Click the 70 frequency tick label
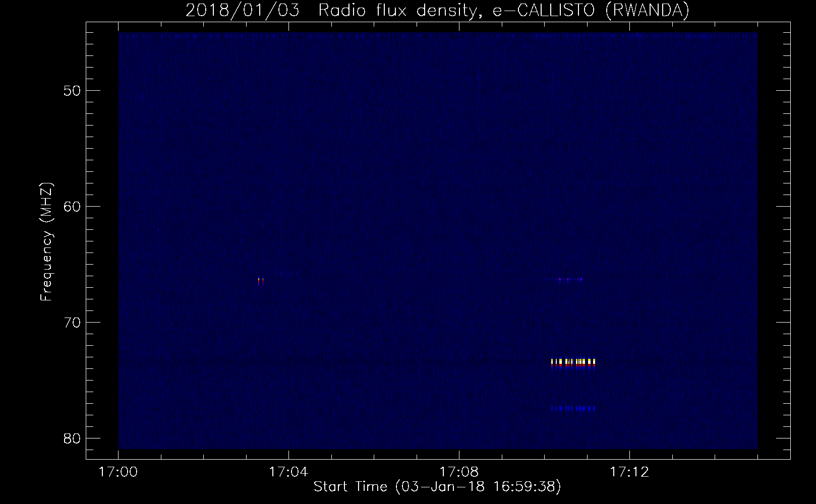The height and width of the screenshot is (504, 816). pyautogui.click(x=73, y=322)
